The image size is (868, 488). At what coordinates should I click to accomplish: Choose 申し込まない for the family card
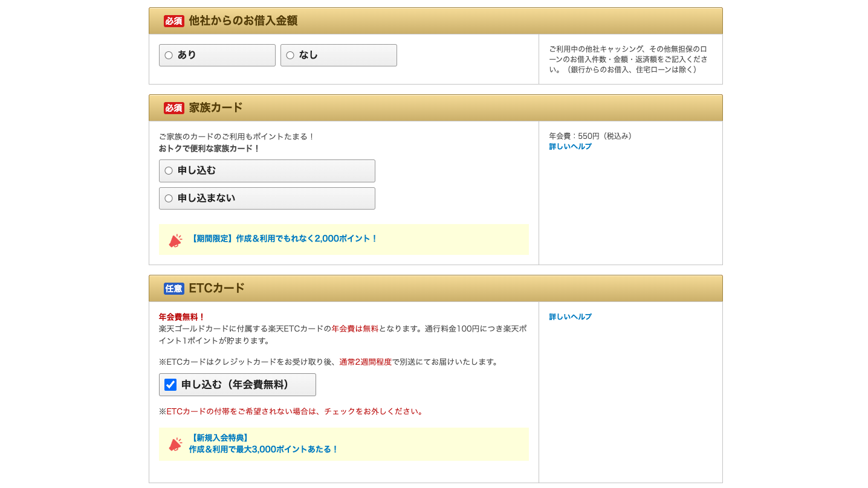(168, 198)
